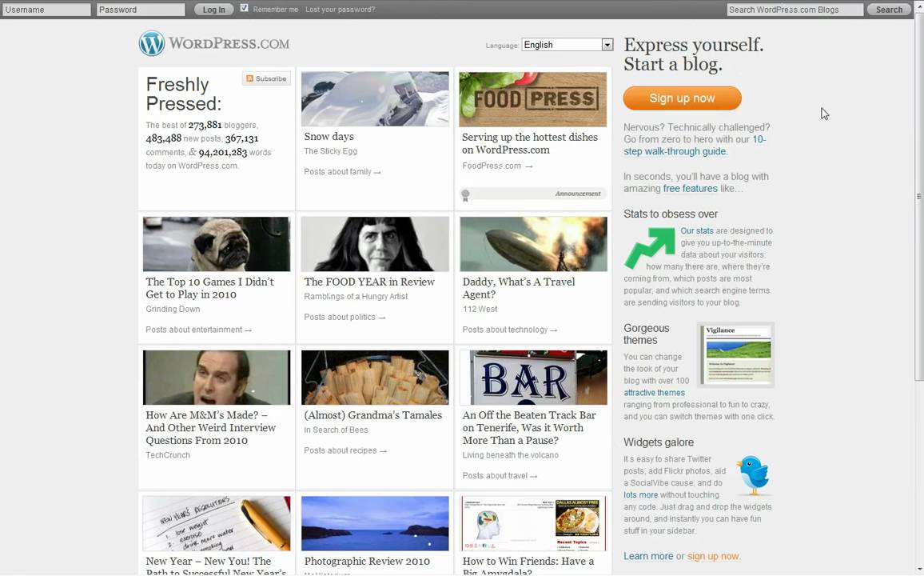Screen dimensions: 924x576
Task: Click the WordPress.com logo icon
Action: pos(151,44)
